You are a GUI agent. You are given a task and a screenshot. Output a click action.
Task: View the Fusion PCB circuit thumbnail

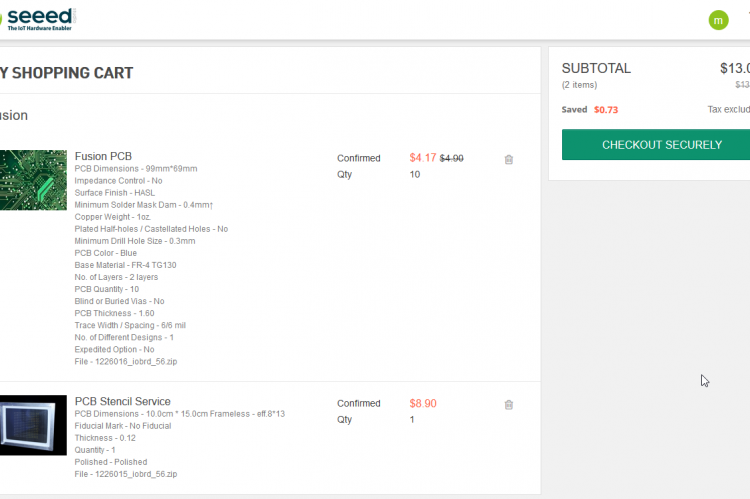click(x=33, y=180)
